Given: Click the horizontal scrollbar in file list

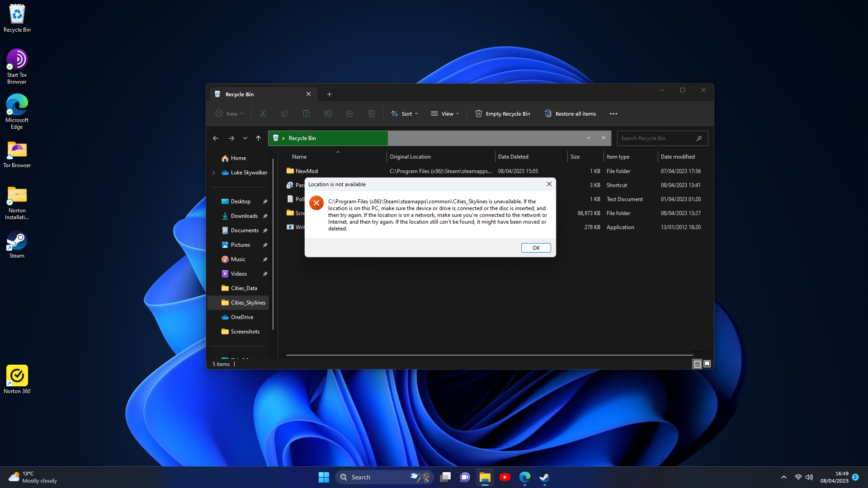Looking at the screenshot, I should [489, 355].
